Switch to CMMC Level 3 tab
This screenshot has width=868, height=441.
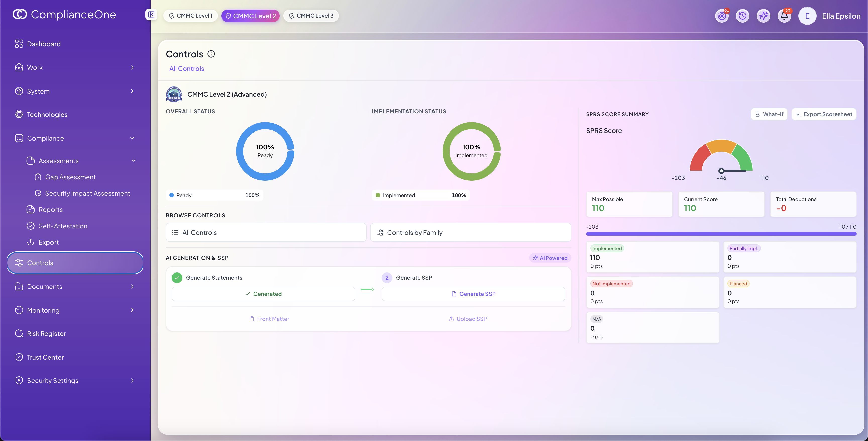click(311, 16)
